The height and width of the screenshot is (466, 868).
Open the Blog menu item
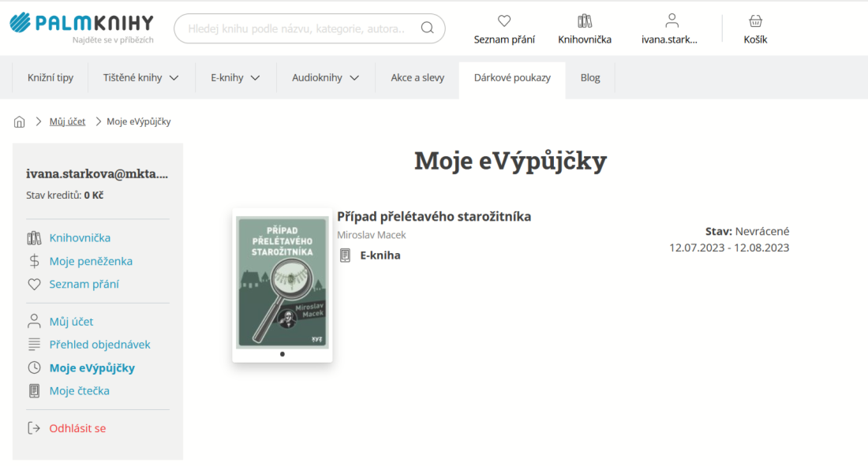click(590, 77)
